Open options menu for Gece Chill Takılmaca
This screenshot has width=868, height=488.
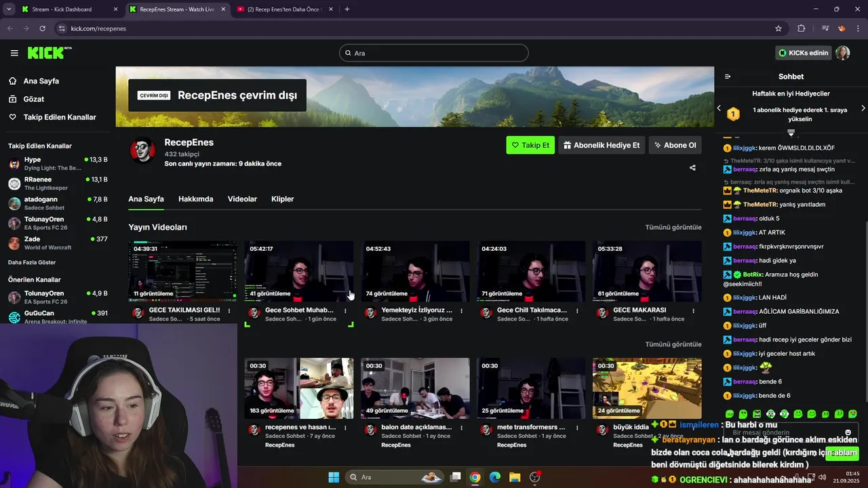tap(577, 311)
